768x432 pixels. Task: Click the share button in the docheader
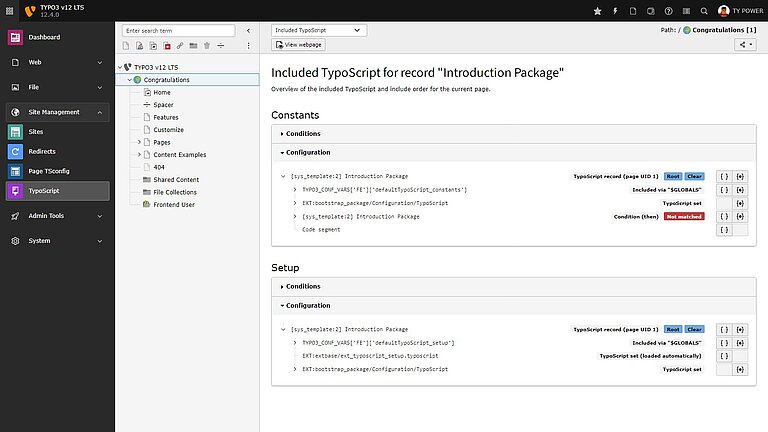click(745, 45)
